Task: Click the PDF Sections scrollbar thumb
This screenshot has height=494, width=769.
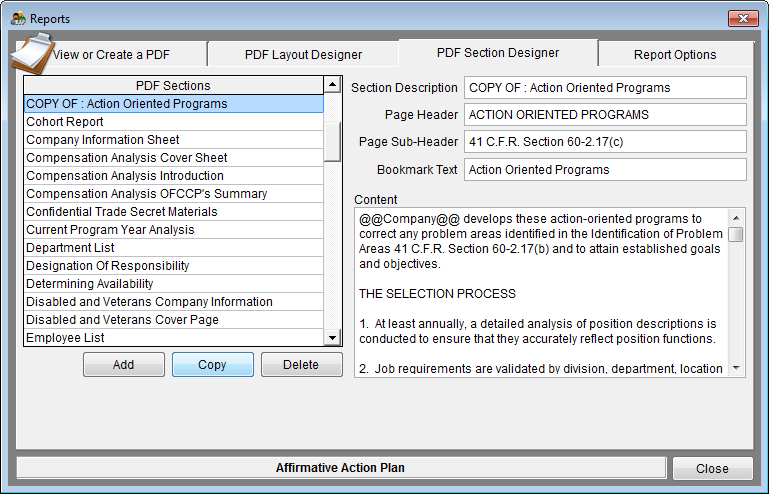Action: (333, 141)
